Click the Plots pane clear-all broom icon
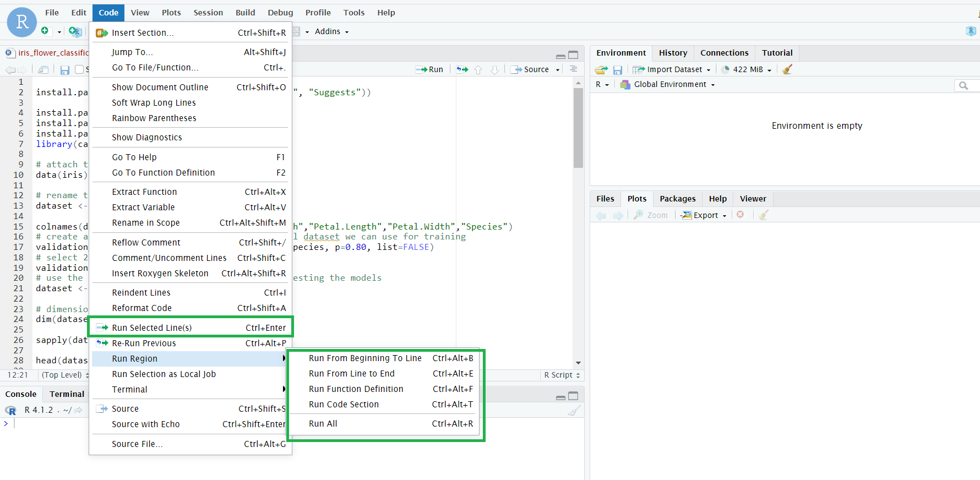Image resolution: width=980 pixels, height=480 pixels. [763, 215]
